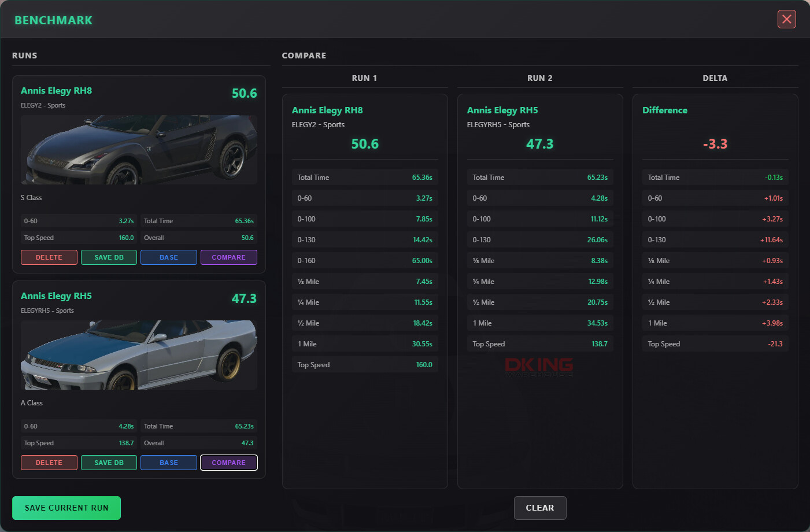
Task: Click Run 2 ½ Mile value 20.75s
Action: tap(597, 302)
